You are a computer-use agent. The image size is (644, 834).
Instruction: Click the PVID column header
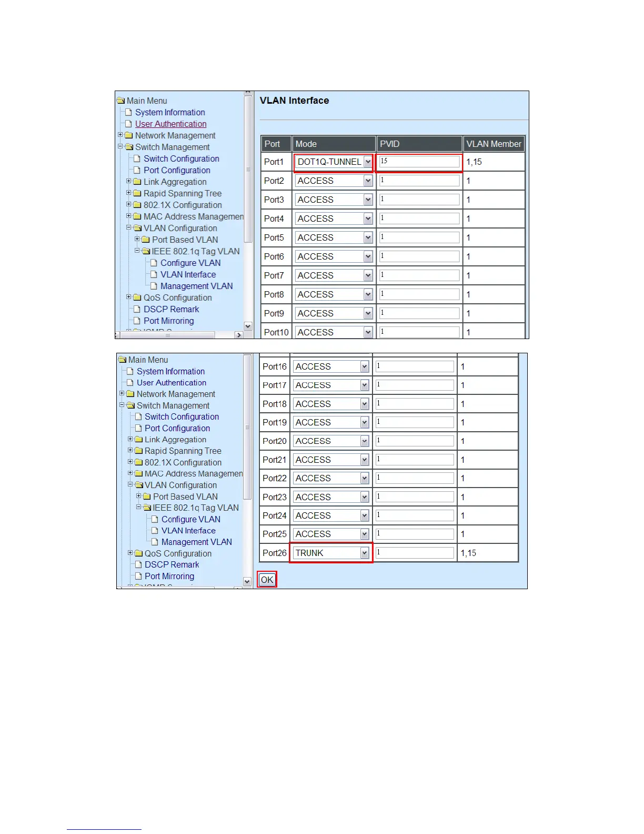click(x=419, y=144)
